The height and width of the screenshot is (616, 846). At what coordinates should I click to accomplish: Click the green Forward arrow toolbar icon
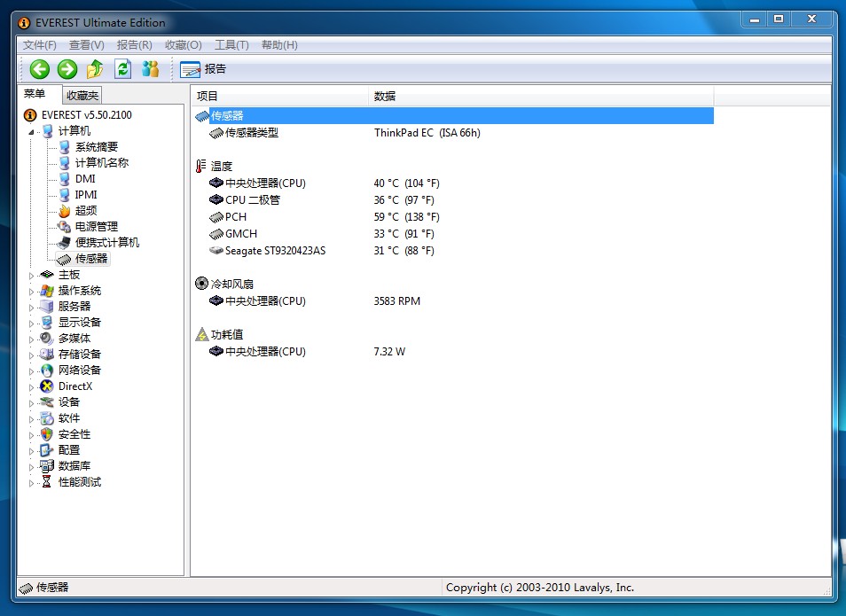(67, 69)
